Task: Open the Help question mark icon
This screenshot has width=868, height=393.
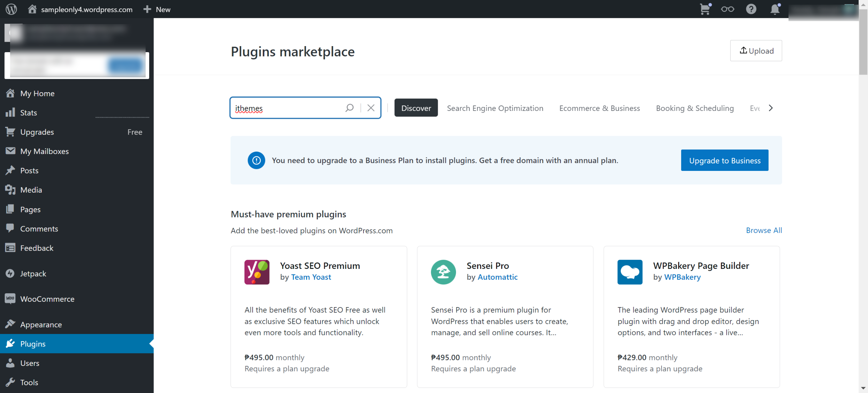Action: click(x=751, y=9)
